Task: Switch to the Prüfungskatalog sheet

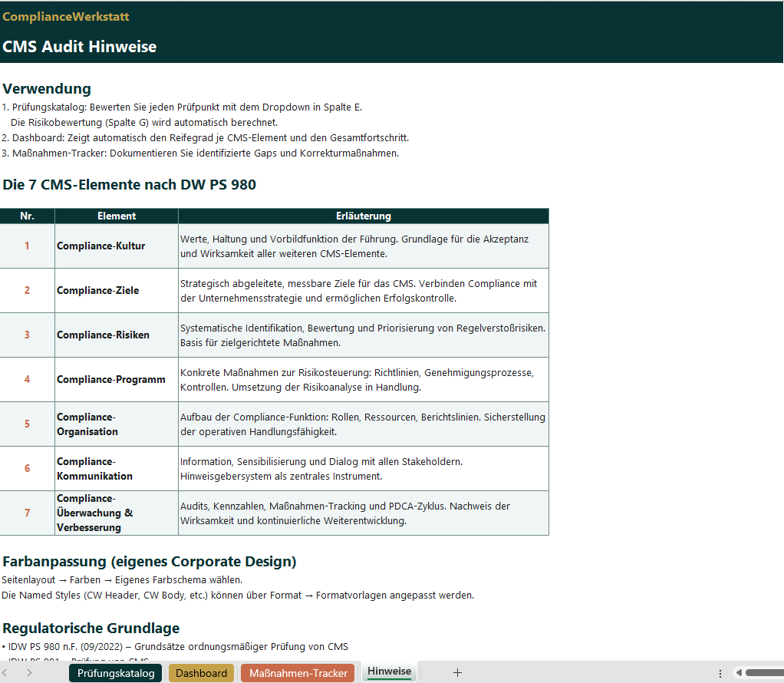Action: point(115,672)
